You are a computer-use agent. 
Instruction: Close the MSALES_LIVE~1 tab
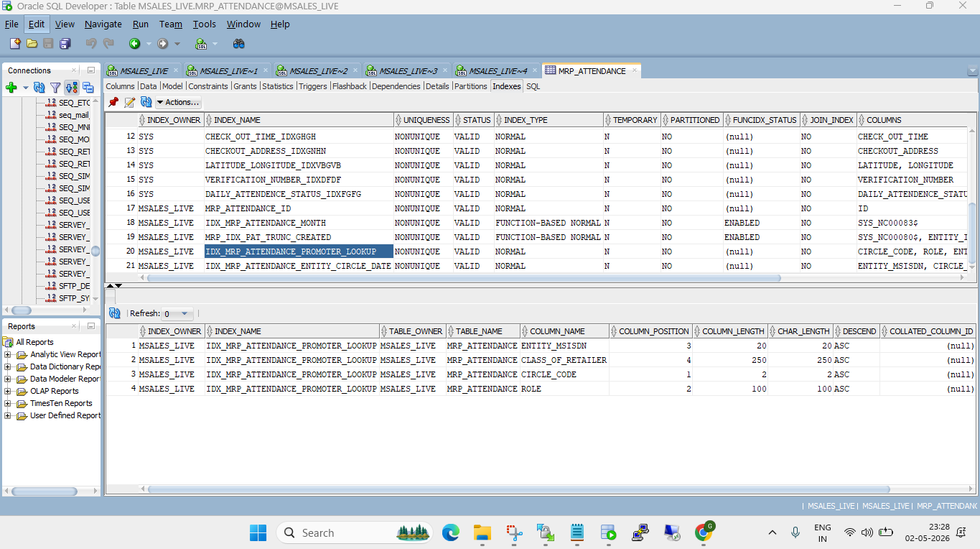click(x=266, y=70)
